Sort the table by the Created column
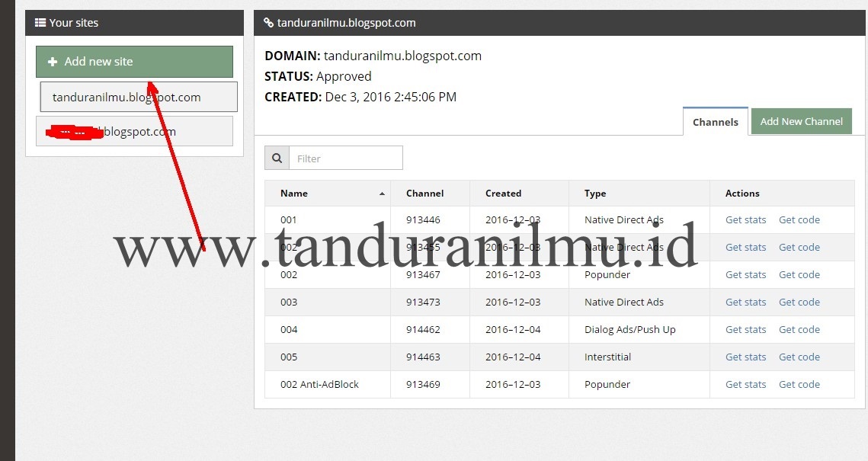868x461 pixels. 503,193
